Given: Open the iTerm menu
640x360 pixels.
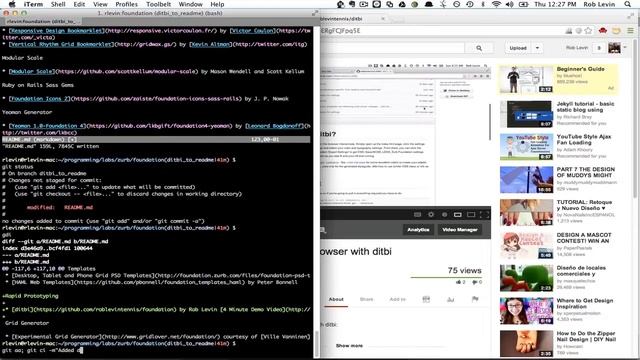Looking at the screenshot, I should pos(33,4).
